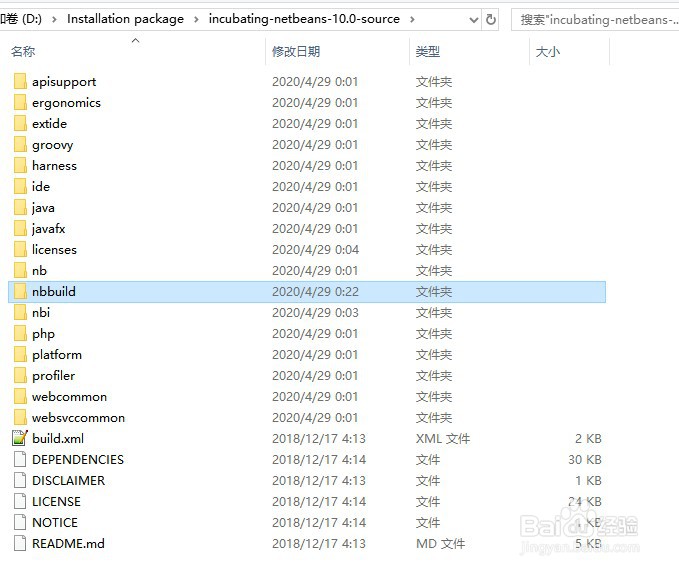Select the nbbuild folder name
This screenshot has width=679, height=571.
click(x=54, y=291)
